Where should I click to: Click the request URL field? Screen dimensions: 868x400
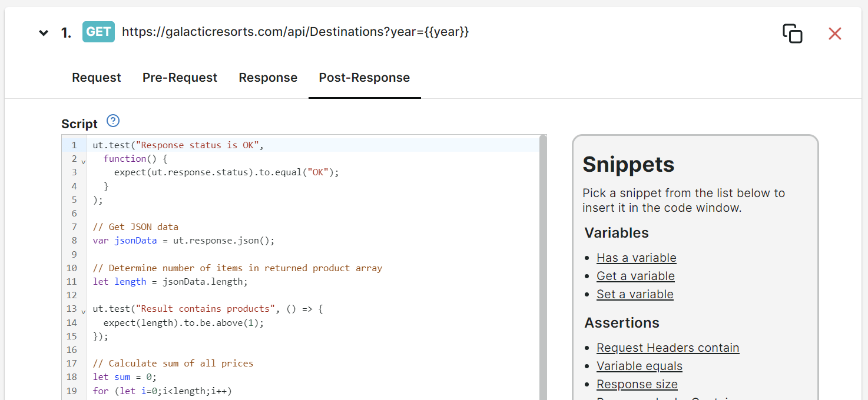pyautogui.click(x=296, y=32)
